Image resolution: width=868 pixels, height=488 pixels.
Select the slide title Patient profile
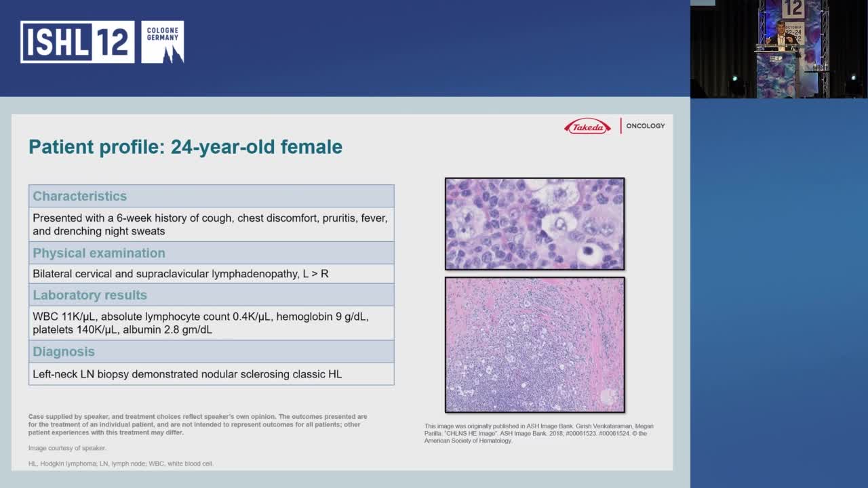tap(184, 146)
